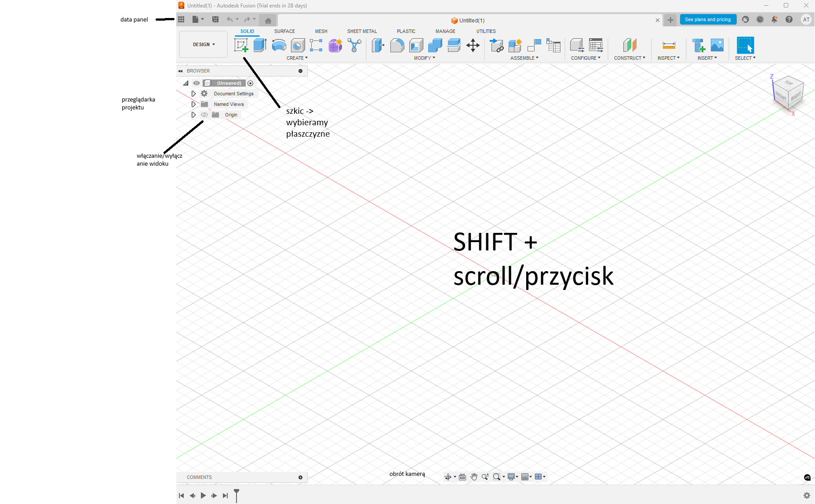Expand the COMMENTS panel
The height and width of the screenshot is (504, 815).
[x=300, y=477]
